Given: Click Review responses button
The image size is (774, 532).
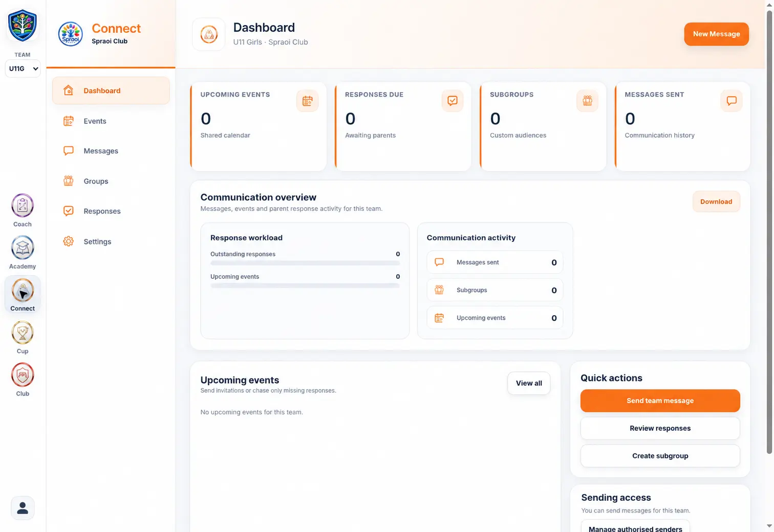Looking at the screenshot, I should click(660, 428).
